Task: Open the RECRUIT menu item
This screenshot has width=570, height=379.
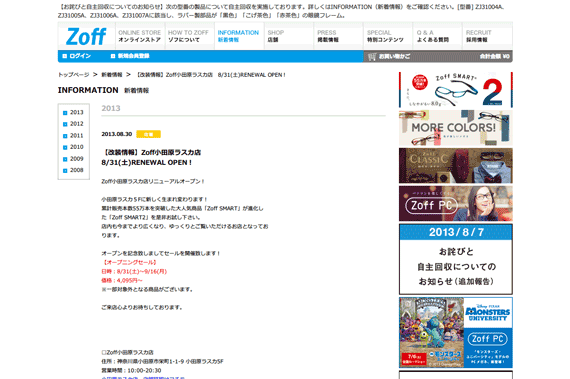Action: pyautogui.click(x=487, y=36)
